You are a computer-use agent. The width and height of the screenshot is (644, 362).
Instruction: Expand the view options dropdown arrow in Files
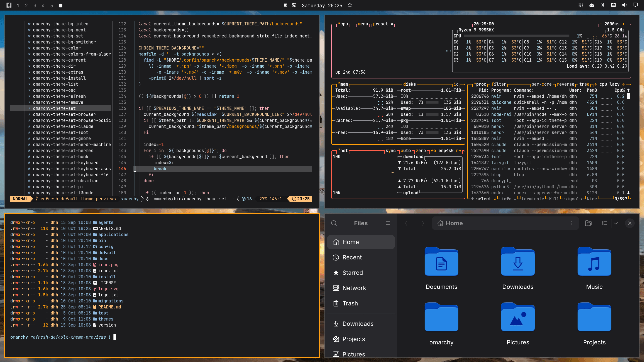click(x=616, y=223)
